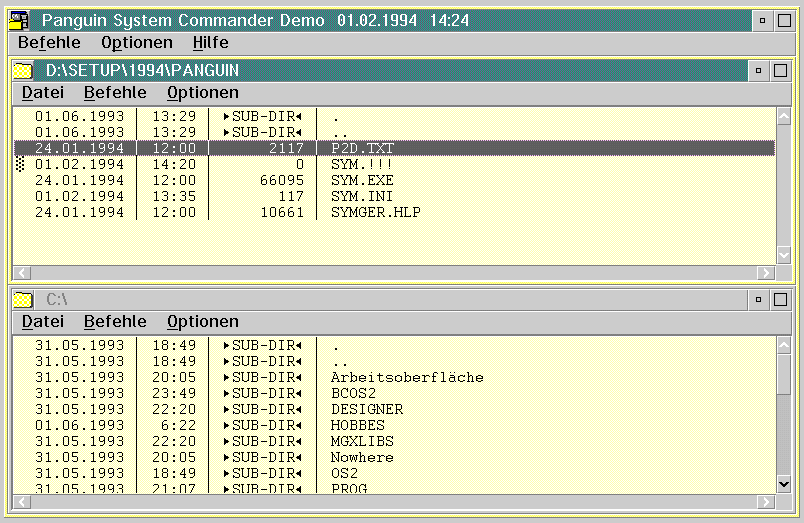Click the scroll left arrow in the C:\ panel
Viewport: 804px width, 523px height.
pos(22,501)
